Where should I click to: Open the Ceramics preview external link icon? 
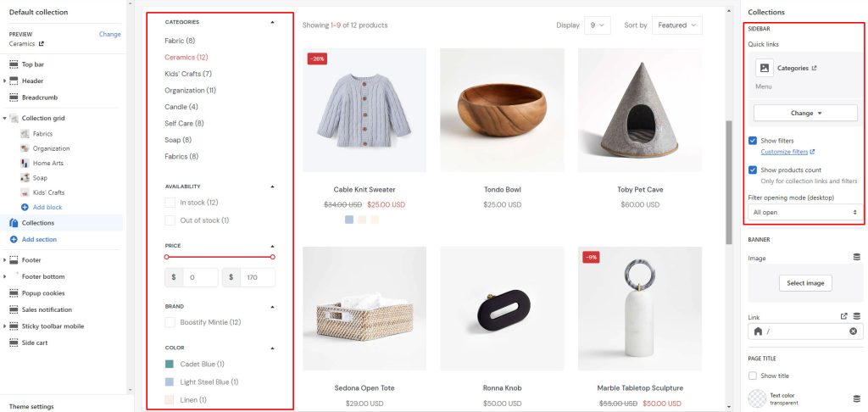click(41, 43)
